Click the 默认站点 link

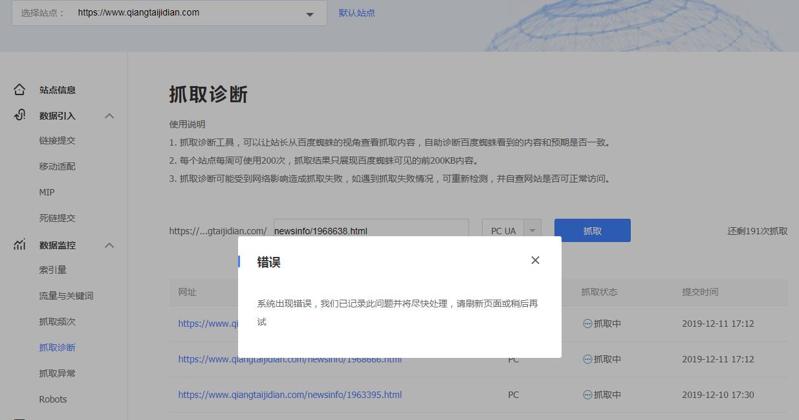(357, 13)
